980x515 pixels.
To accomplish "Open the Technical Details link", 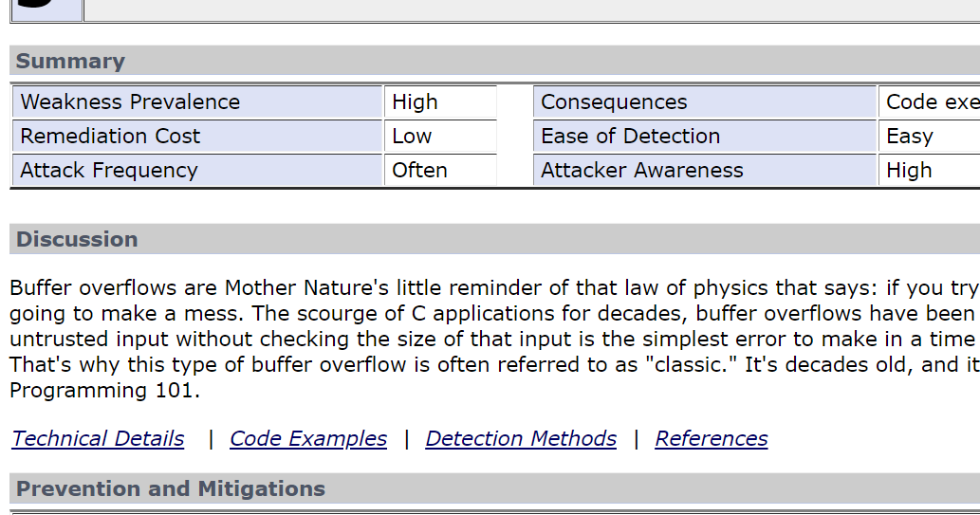I will [x=98, y=438].
